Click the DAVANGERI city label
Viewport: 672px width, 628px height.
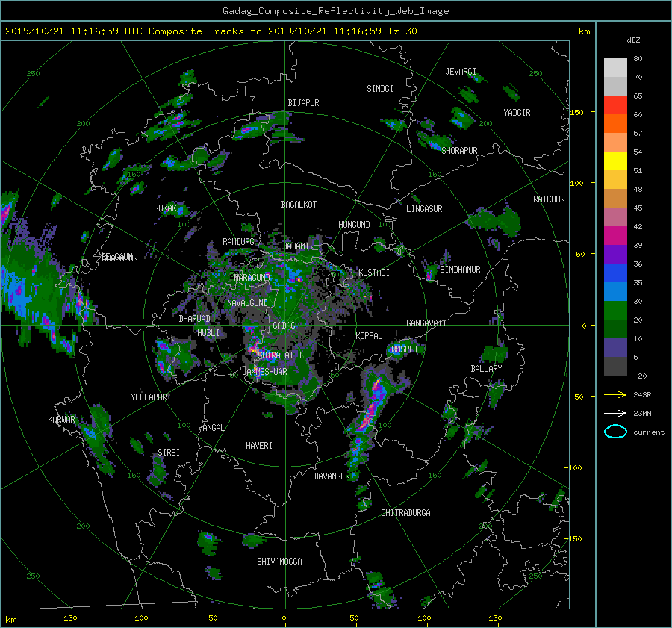[x=334, y=476]
